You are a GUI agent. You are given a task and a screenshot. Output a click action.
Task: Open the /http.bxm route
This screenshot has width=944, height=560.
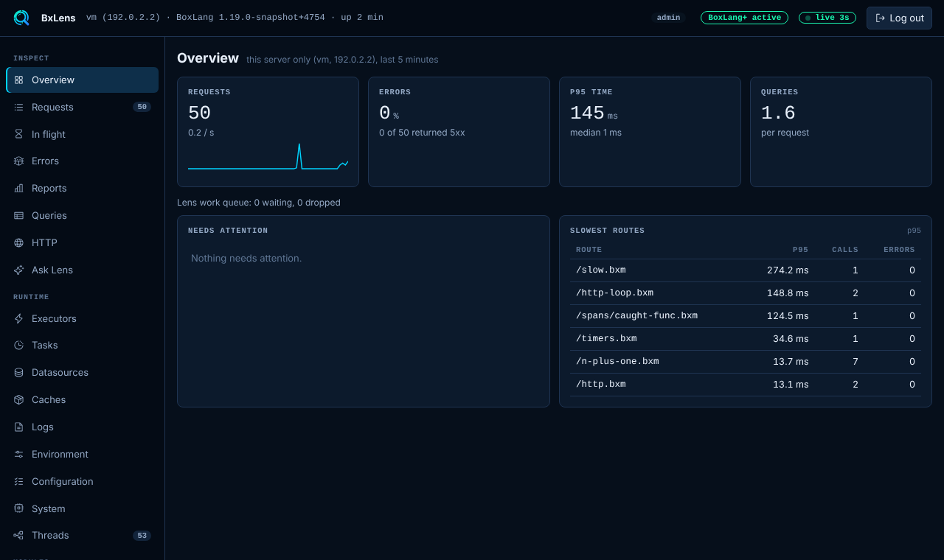(746, 385)
